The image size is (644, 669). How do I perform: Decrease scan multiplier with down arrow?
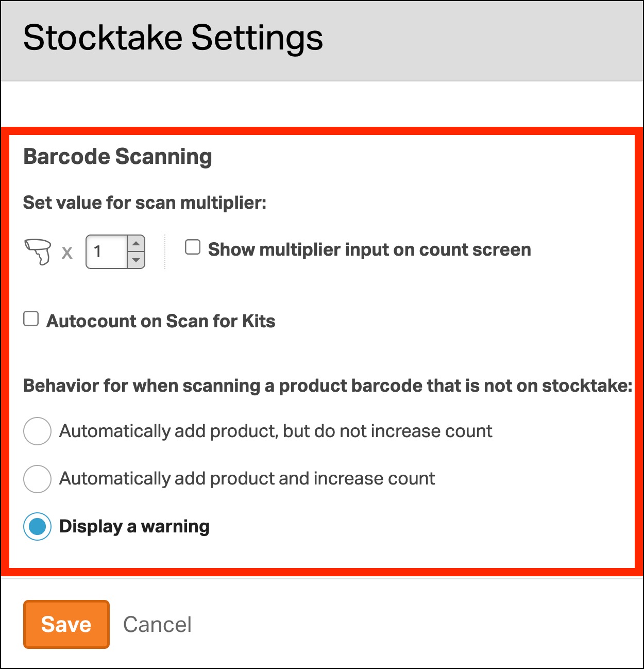136,260
